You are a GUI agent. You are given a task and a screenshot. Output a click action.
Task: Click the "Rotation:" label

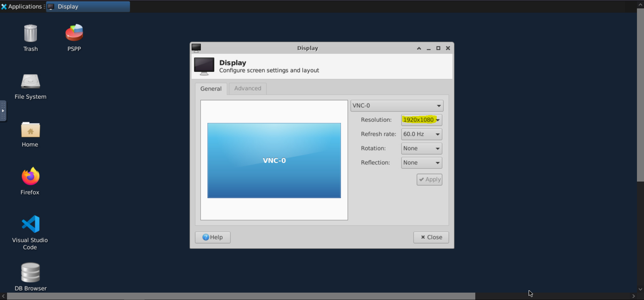[x=373, y=148]
